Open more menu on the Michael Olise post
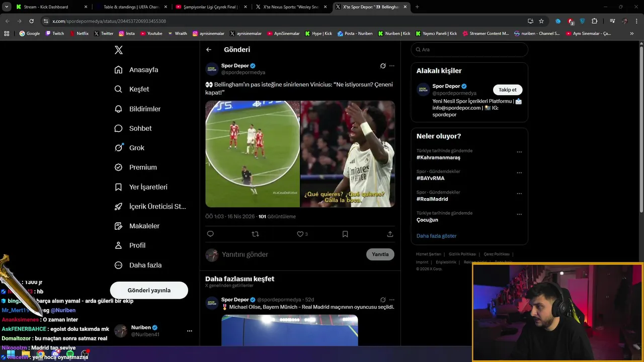The image size is (644, 362). (x=392, y=300)
